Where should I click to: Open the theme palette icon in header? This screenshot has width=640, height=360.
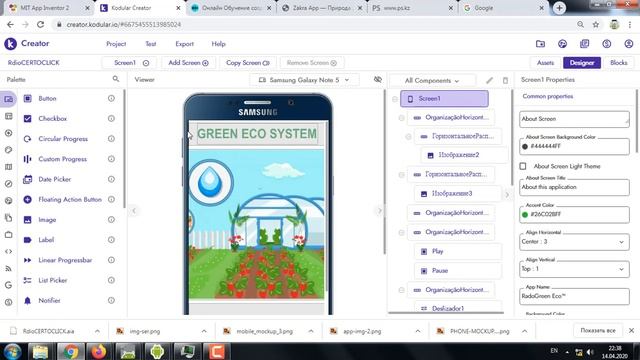pyautogui.click(x=562, y=44)
